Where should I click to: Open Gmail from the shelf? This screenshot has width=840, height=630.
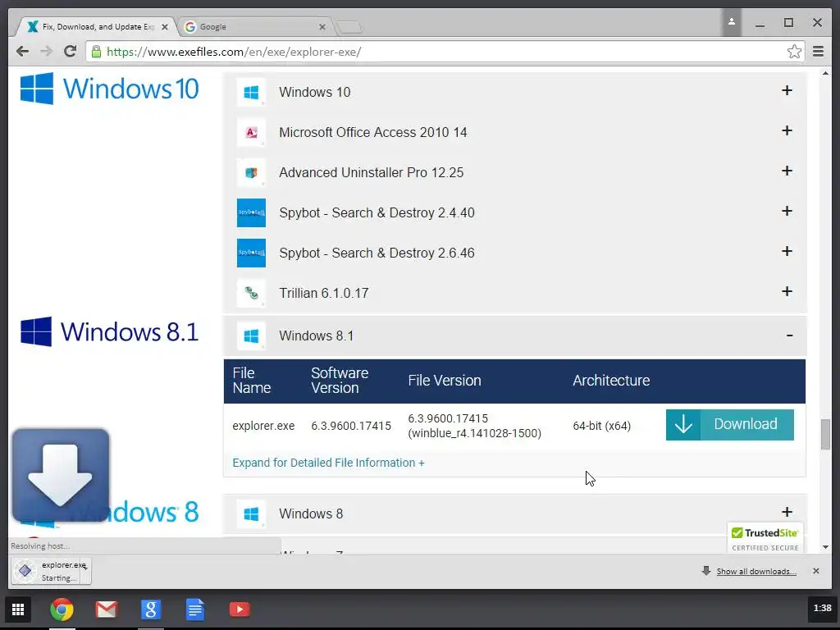106,609
